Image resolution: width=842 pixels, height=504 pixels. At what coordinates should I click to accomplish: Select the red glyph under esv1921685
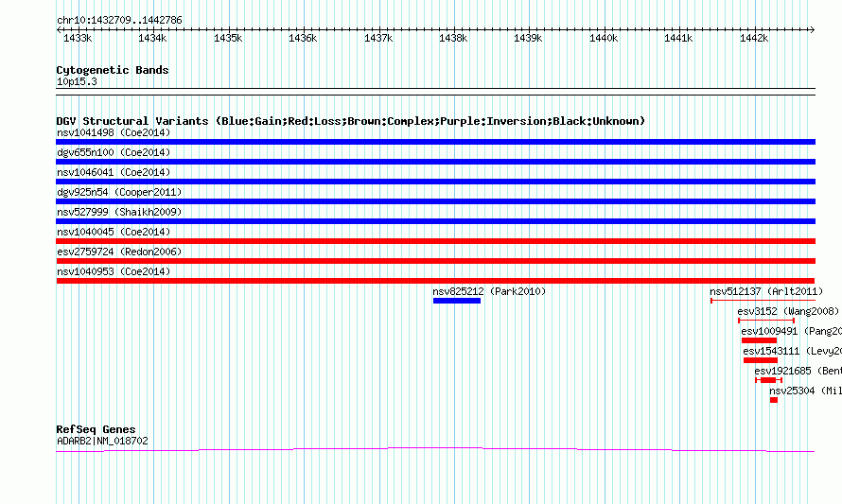(768, 380)
